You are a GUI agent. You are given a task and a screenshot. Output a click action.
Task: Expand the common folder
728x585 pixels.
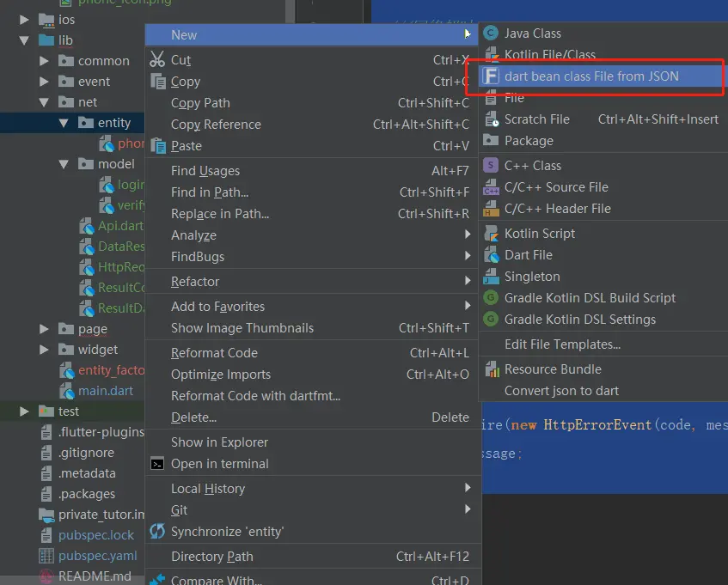(44, 61)
